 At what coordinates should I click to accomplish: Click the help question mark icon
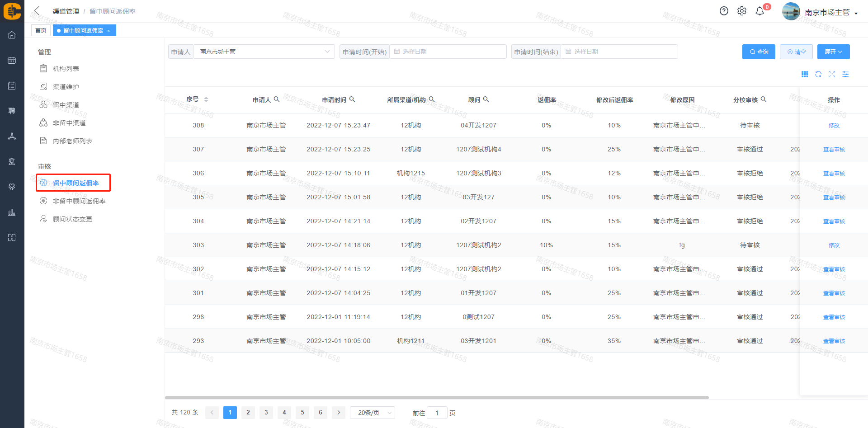click(724, 11)
